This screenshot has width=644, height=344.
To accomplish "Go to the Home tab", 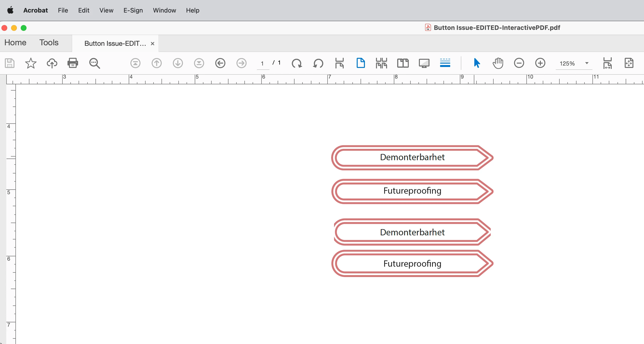I will (15, 42).
